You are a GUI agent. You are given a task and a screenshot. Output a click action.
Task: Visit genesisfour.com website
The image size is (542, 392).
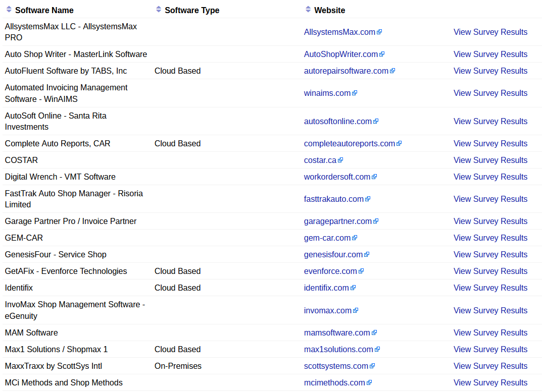tap(333, 254)
